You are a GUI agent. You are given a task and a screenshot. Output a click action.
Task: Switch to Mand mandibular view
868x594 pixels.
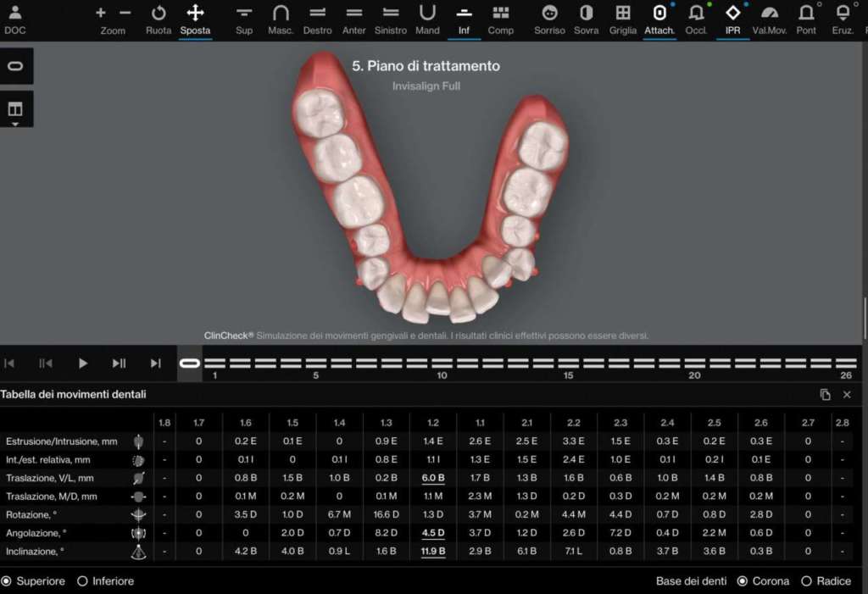(x=427, y=19)
